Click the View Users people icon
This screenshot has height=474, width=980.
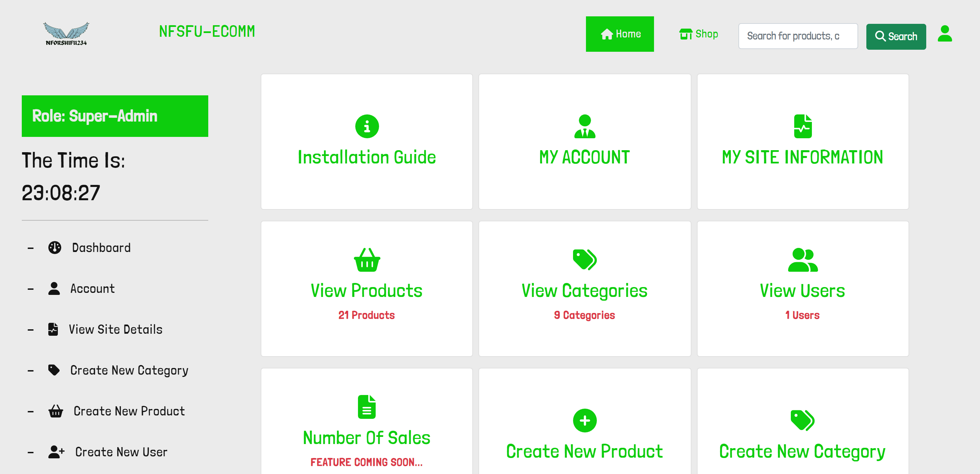(x=802, y=260)
